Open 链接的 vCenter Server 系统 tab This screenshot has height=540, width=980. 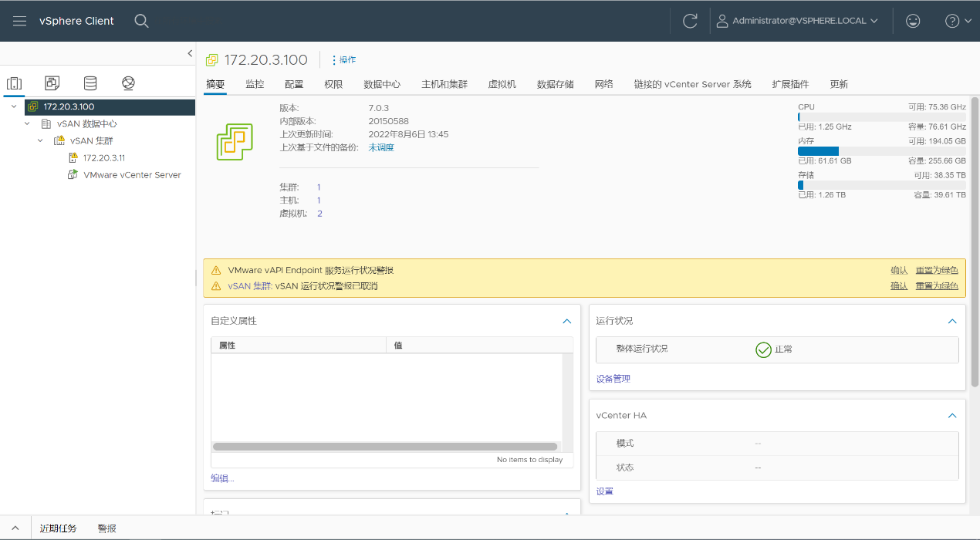(x=693, y=84)
